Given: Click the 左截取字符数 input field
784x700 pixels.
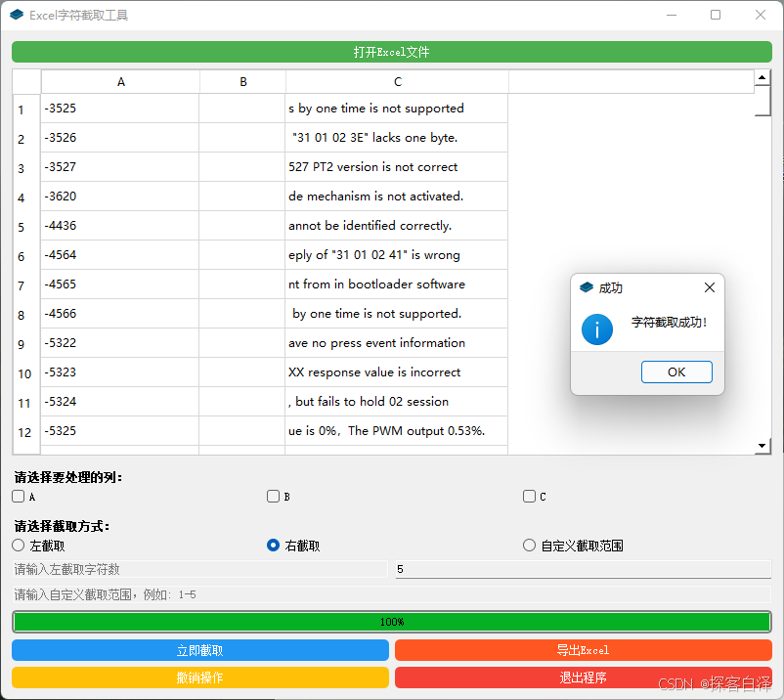Looking at the screenshot, I should point(200,569).
